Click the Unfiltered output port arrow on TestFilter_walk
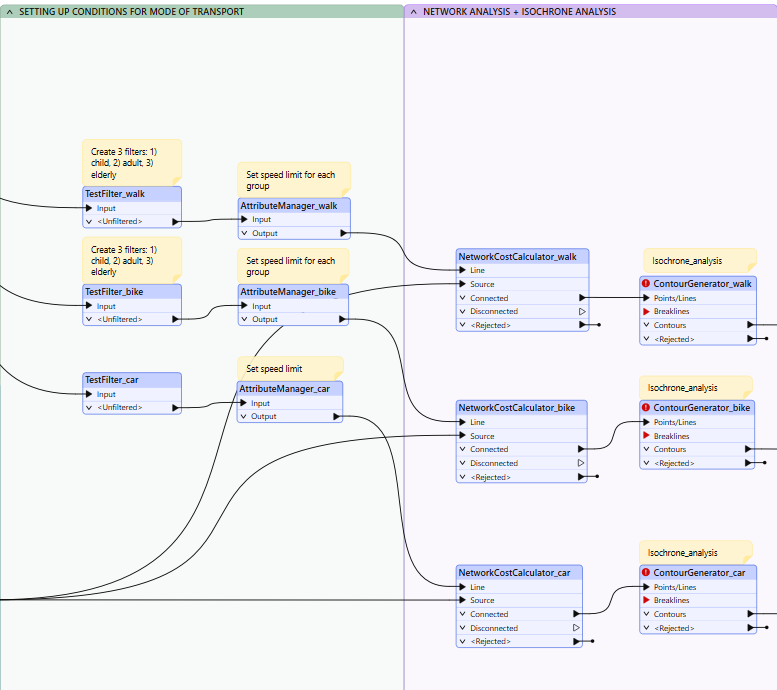 pos(175,222)
